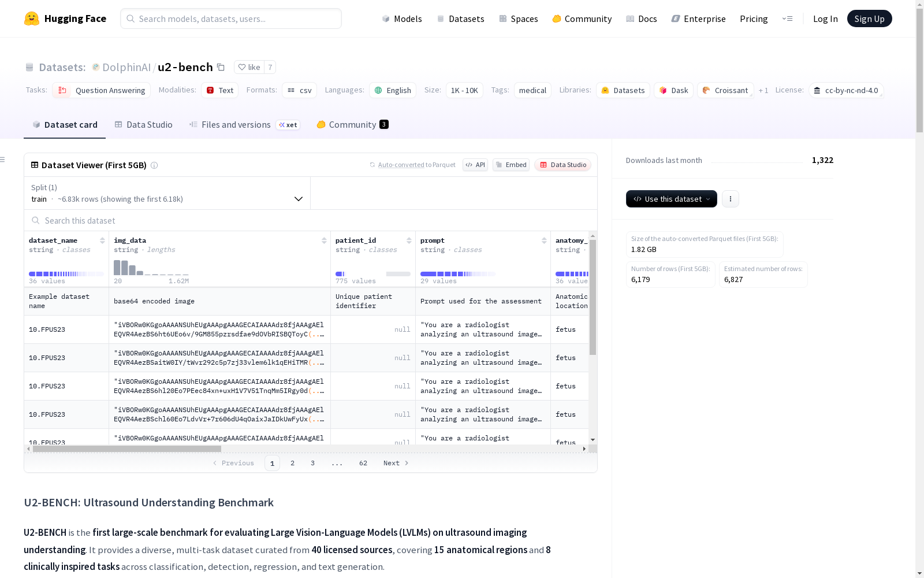Click the dataset_name classes distribution bar
This screenshot has height=578, width=924.
[66, 273]
